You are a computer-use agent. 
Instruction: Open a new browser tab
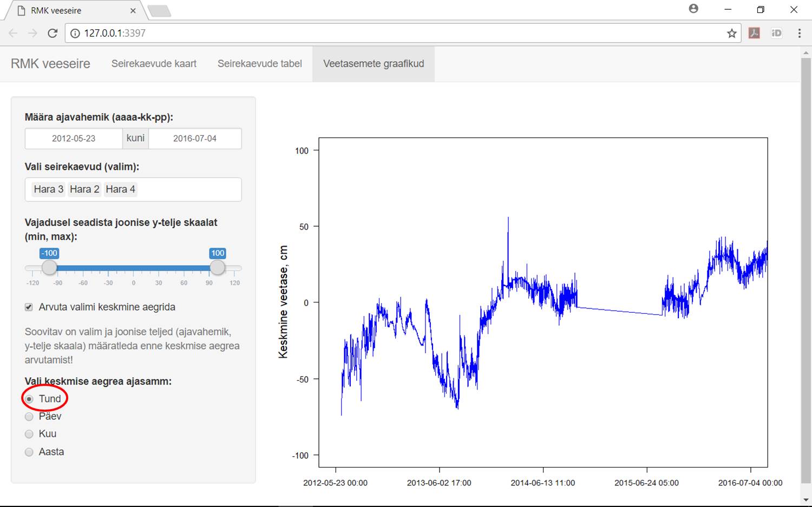159,10
